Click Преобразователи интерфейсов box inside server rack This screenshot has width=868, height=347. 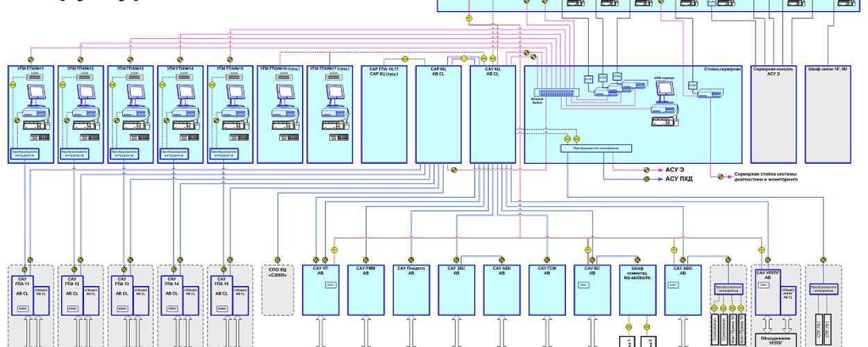pyautogui.click(x=596, y=148)
